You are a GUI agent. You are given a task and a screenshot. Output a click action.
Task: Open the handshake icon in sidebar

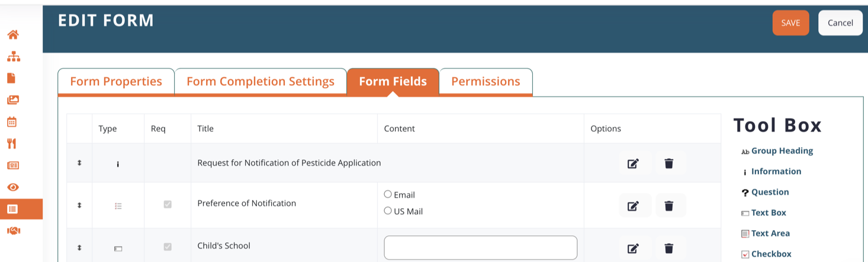tap(12, 231)
